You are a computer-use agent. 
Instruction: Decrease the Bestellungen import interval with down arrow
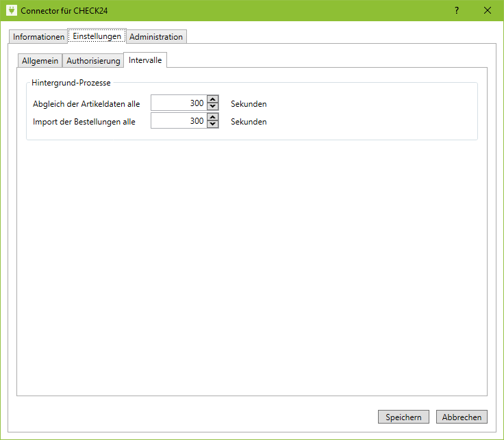point(212,125)
